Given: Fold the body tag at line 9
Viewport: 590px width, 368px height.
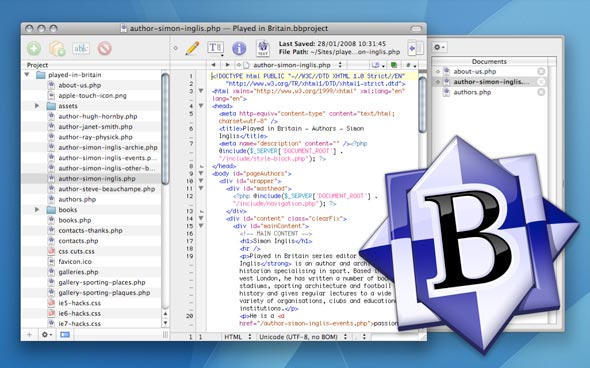Looking at the screenshot, I should tap(201, 173).
